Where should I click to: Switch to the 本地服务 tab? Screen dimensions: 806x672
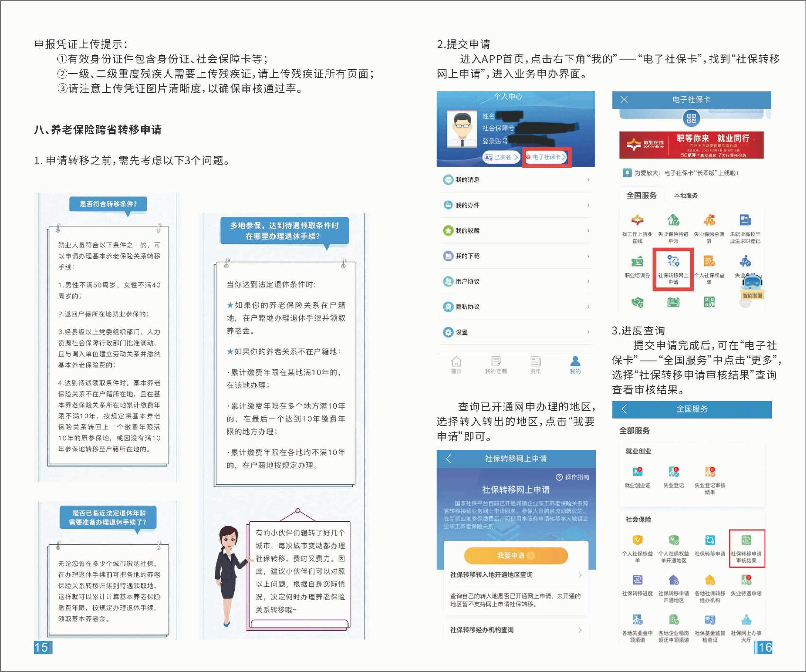686,196
